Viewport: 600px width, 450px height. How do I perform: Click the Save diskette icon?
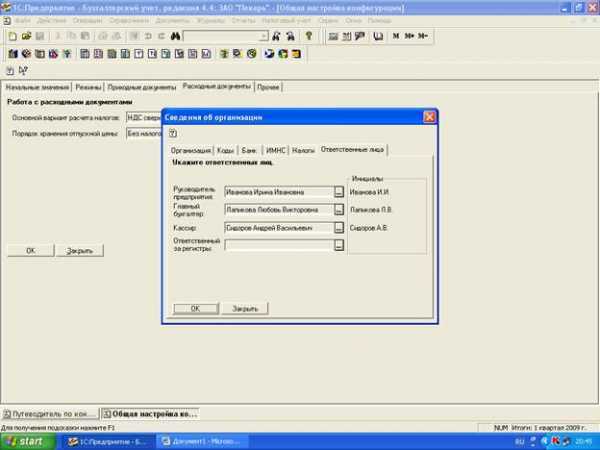(x=40, y=36)
